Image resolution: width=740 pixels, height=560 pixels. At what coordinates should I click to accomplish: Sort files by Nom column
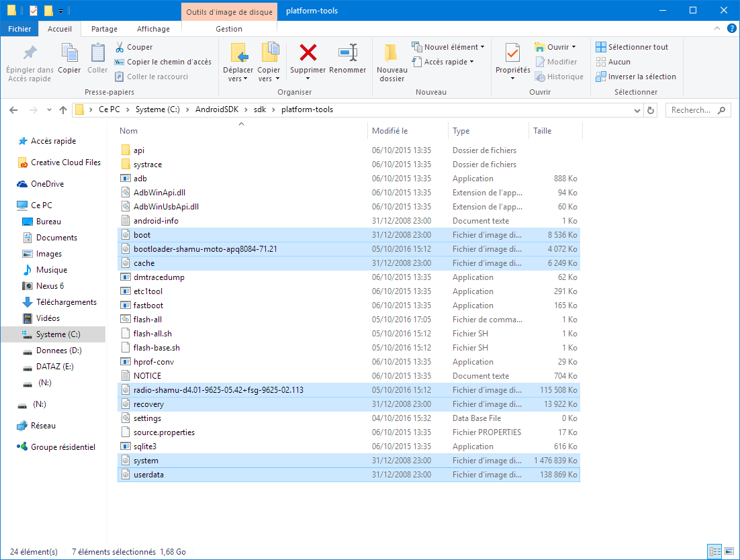pos(241,131)
